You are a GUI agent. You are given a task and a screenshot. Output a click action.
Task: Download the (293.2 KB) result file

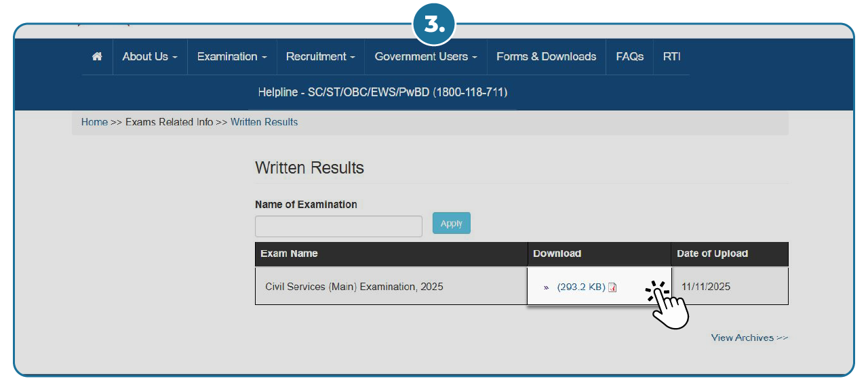(x=581, y=287)
